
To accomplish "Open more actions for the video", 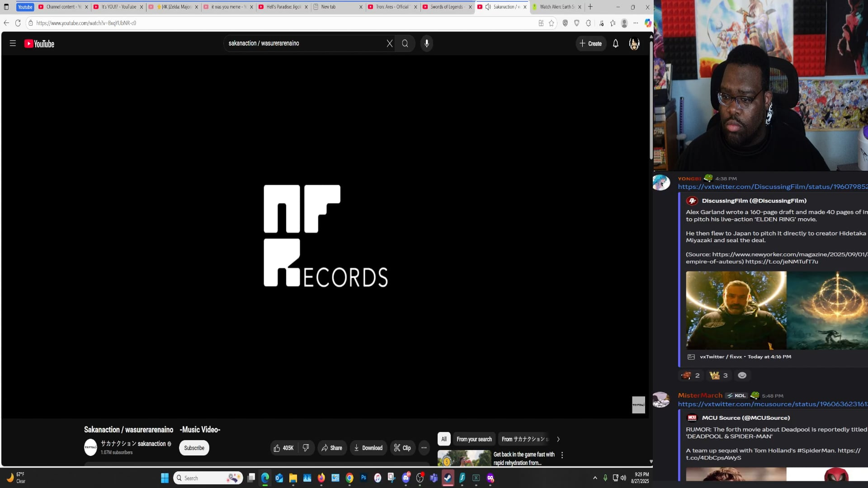I will click(x=424, y=448).
